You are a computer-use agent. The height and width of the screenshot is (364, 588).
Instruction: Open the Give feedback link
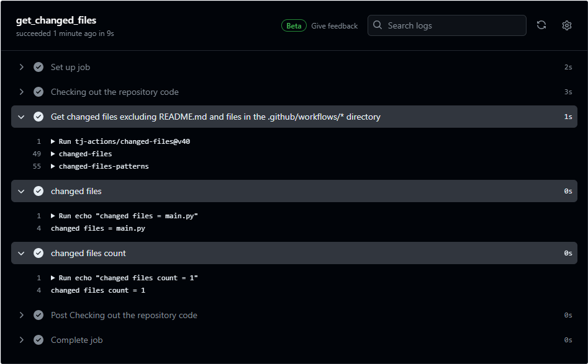334,26
